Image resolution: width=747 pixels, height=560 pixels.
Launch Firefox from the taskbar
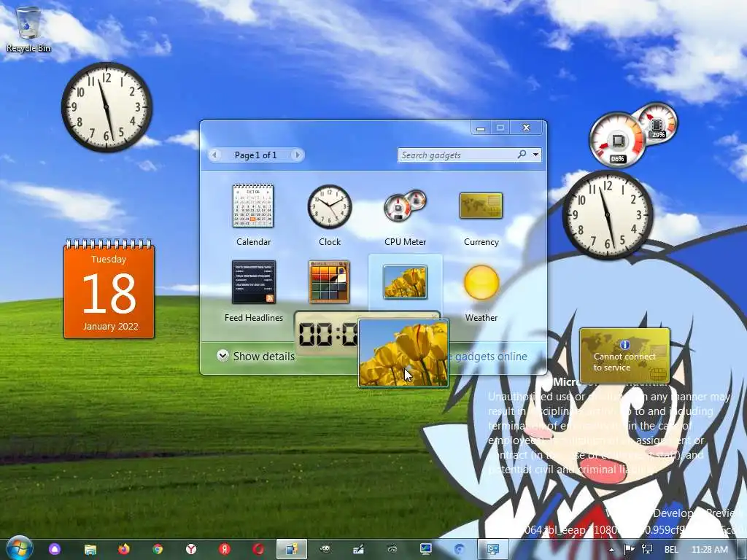coord(124,549)
